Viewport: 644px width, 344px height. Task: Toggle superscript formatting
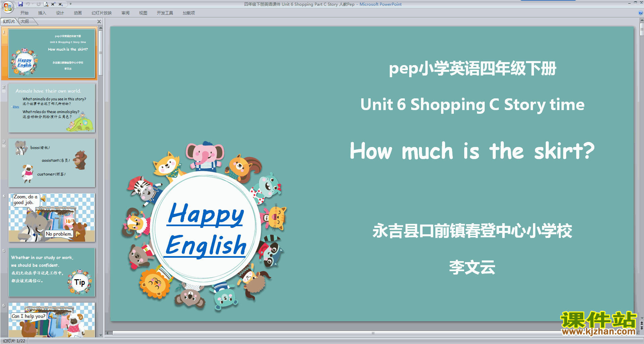53,4
